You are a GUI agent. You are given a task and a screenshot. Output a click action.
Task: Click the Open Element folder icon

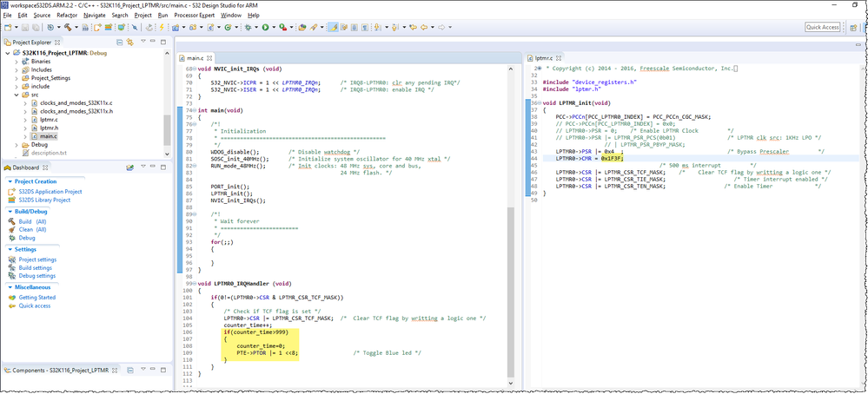click(x=302, y=27)
